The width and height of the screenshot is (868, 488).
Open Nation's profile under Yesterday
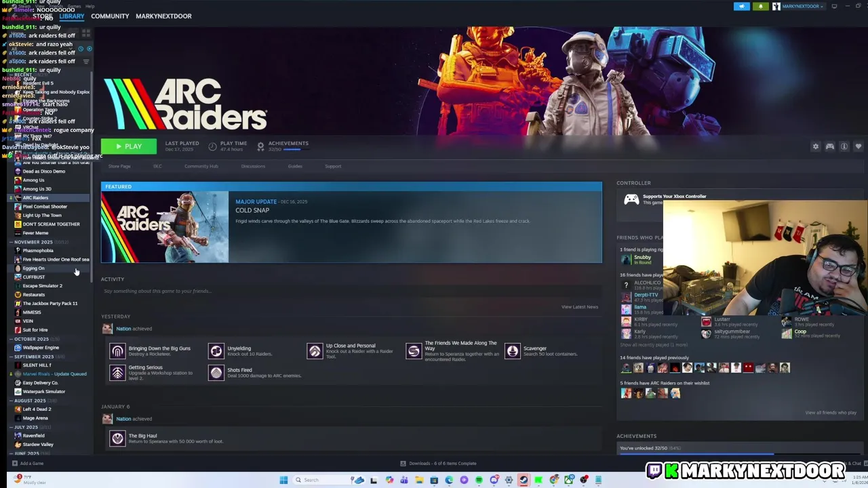[123, 329]
